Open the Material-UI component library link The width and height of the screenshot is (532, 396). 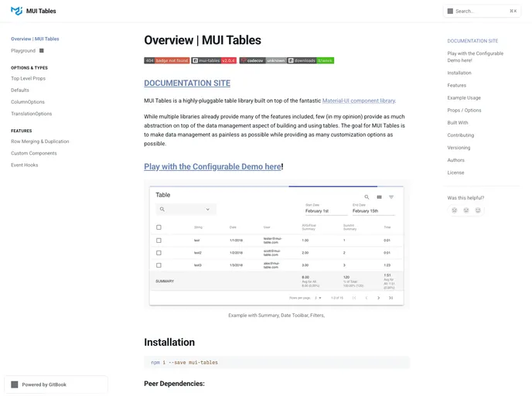358,101
